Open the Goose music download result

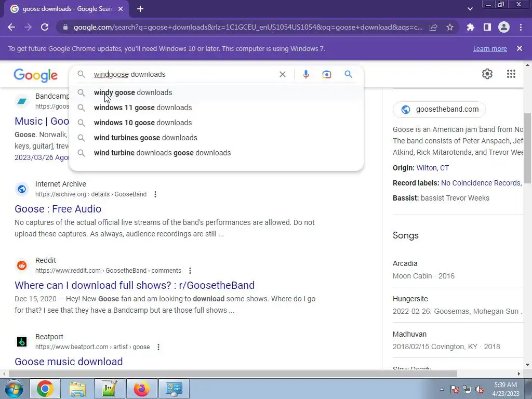[69, 362]
